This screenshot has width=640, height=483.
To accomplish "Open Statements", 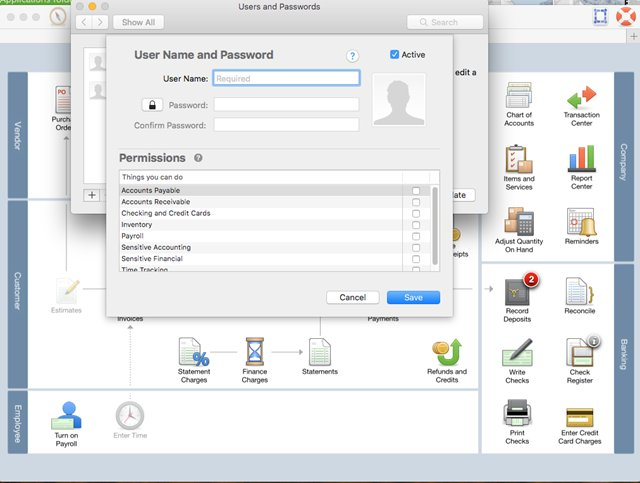I will [320, 356].
